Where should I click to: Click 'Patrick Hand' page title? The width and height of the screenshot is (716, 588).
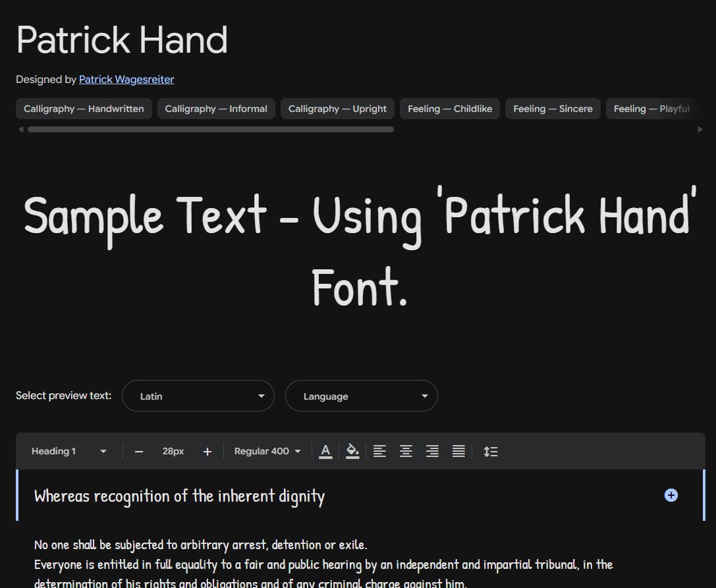click(122, 40)
